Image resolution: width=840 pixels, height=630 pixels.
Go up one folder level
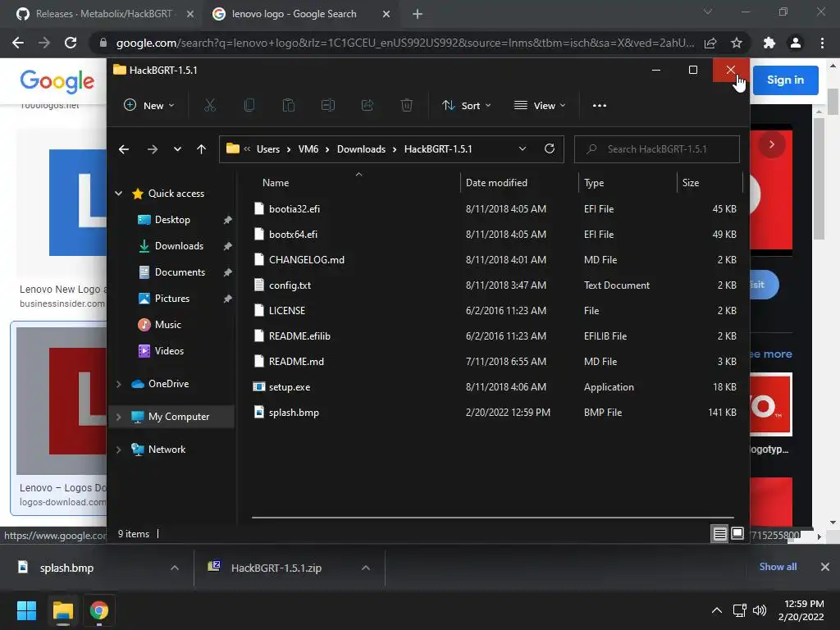[202, 149]
